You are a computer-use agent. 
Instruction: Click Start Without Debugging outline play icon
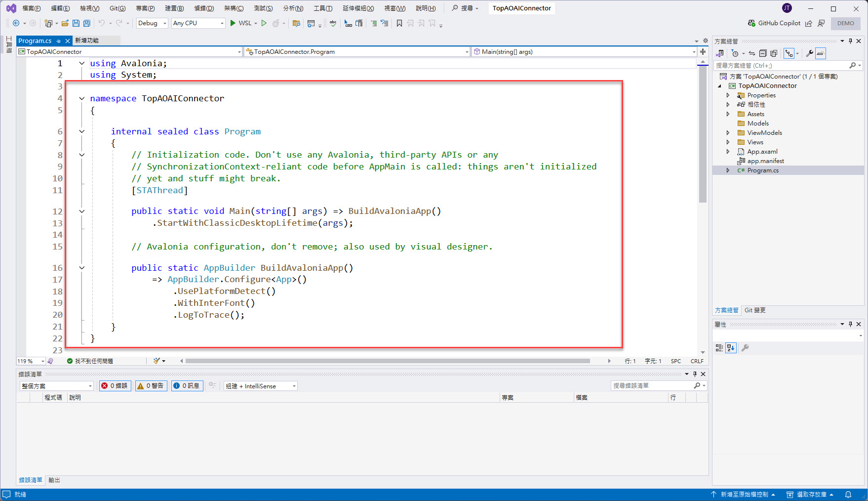264,23
